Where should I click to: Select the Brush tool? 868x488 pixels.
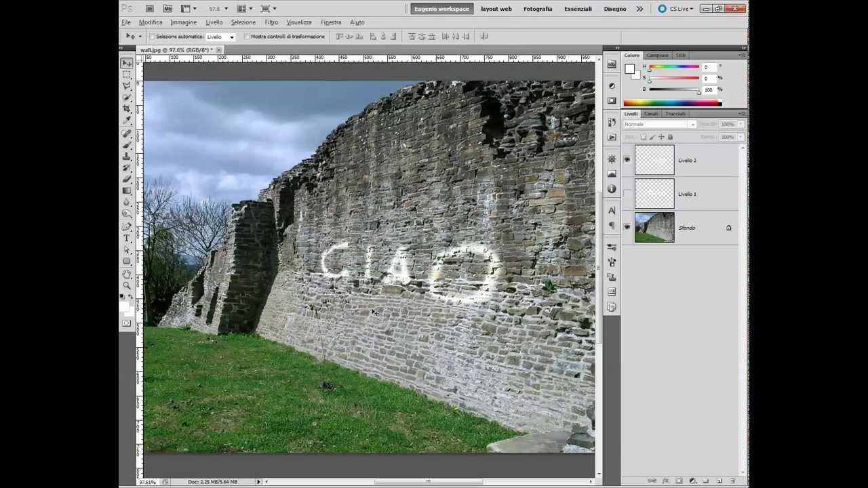coord(127,144)
